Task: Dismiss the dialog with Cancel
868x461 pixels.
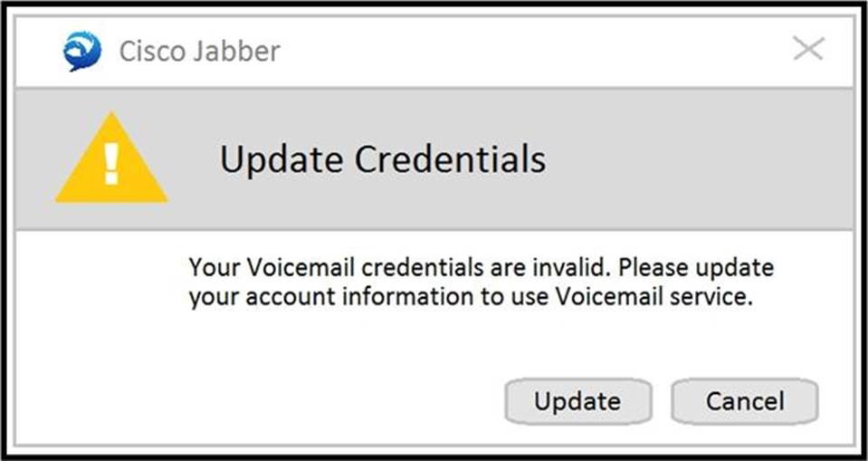Action: pyautogui.click(x=744, y=401)
